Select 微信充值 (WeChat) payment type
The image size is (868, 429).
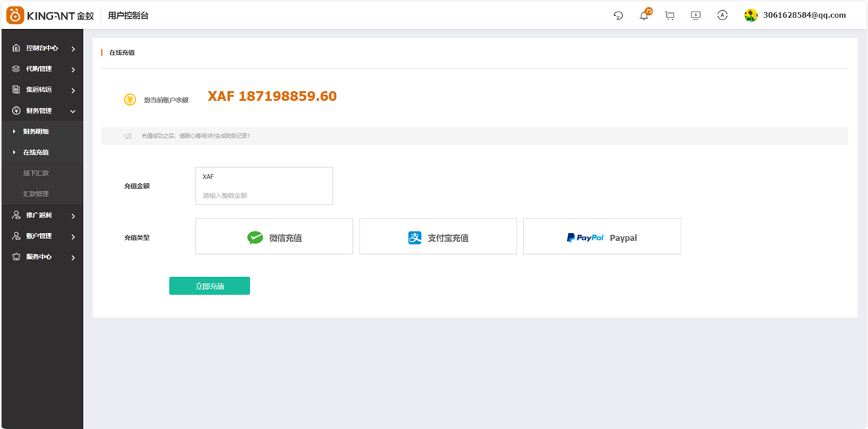point(274,237)
